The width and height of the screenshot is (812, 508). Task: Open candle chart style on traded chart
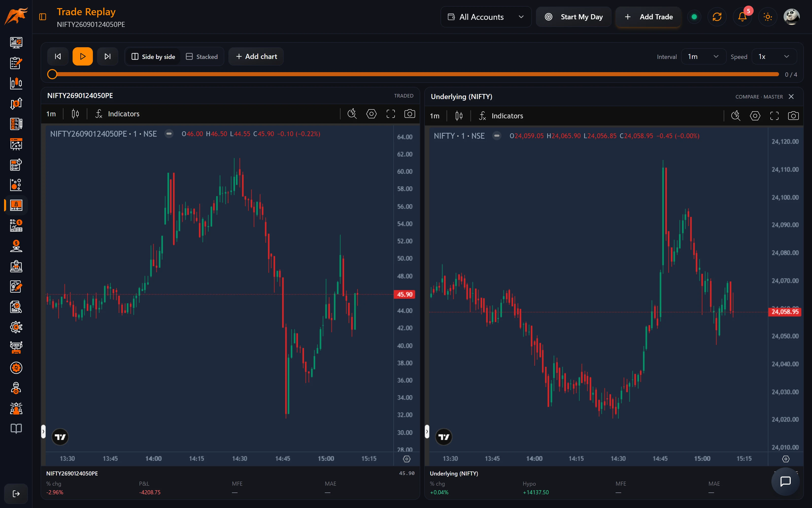point(75,114)
